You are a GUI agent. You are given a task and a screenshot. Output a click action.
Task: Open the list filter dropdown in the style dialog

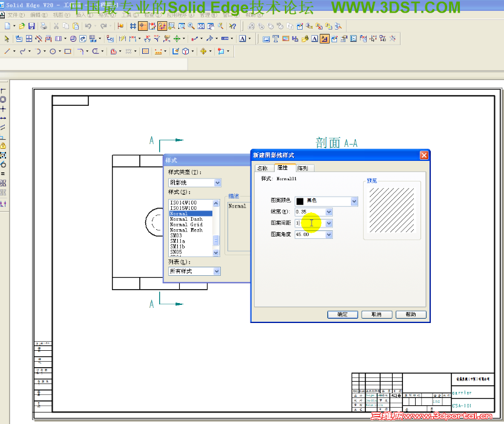pos(217,271)
